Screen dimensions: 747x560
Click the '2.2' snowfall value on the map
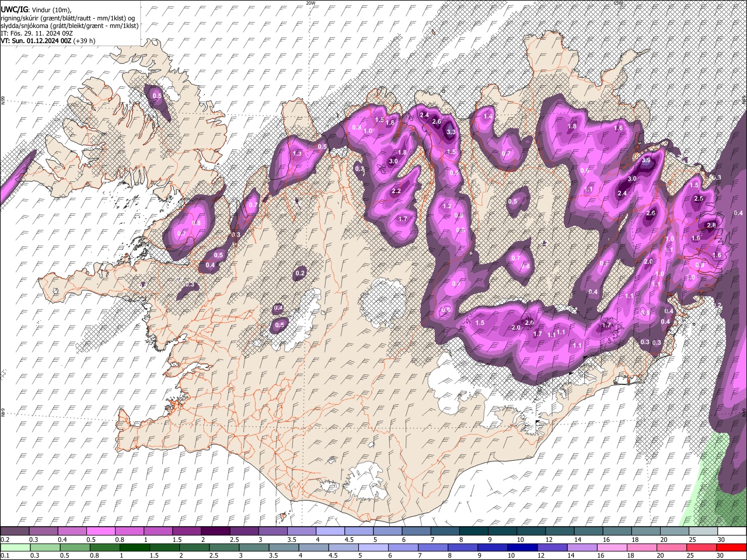coord(396,191)
